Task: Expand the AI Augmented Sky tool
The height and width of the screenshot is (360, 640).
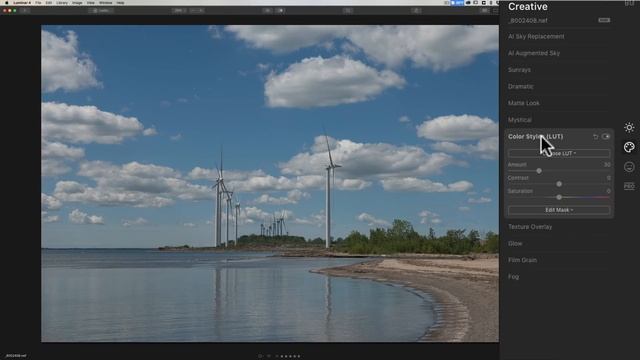Action: click(534, 53)
